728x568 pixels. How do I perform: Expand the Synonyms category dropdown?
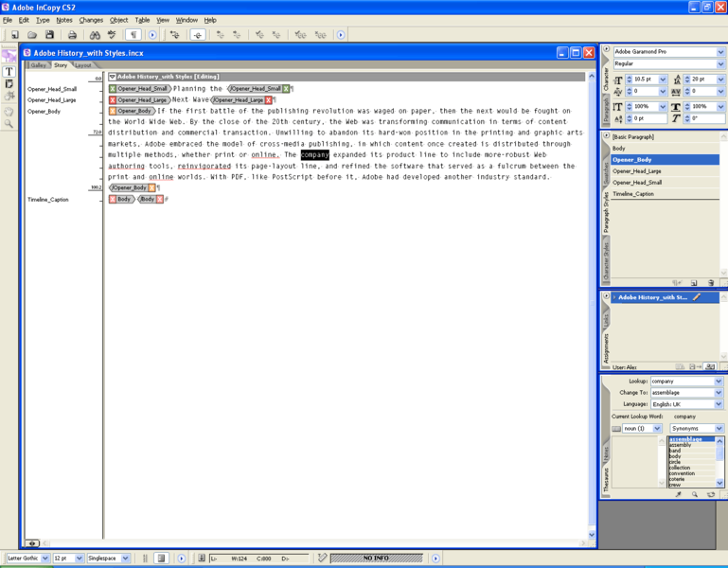coord(719,428)
